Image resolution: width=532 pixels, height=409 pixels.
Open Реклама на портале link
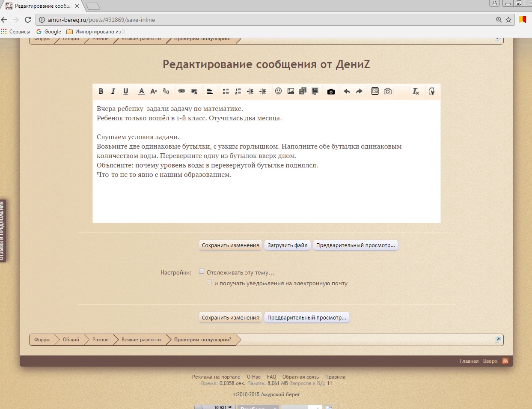click(x=216, y=377)
